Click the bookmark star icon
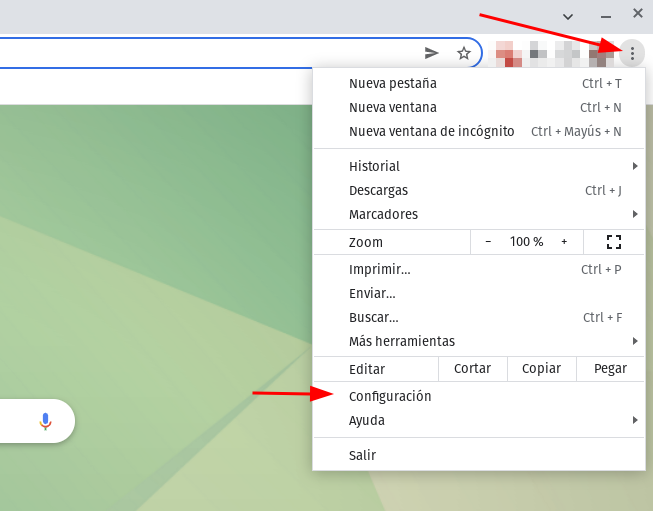 click(x=464, y=53)
